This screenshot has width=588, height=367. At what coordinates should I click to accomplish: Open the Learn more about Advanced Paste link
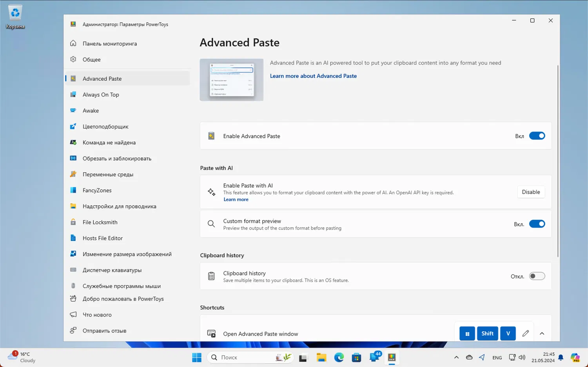(313, 76)
